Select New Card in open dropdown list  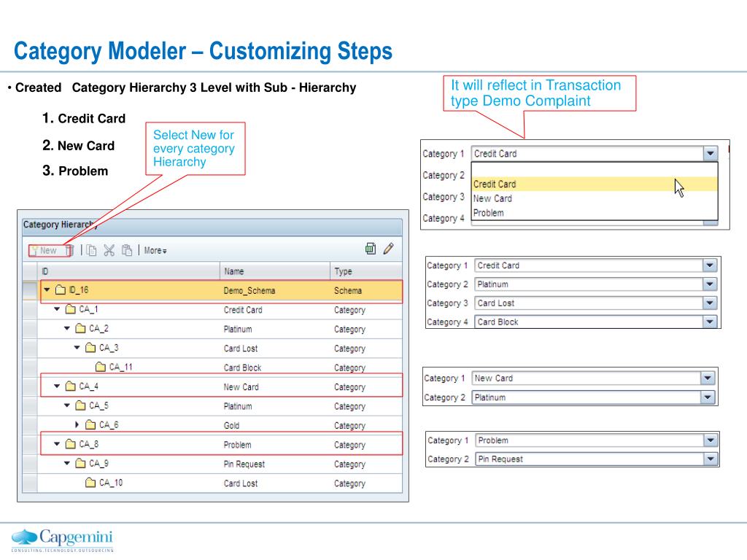pos(595,198)
